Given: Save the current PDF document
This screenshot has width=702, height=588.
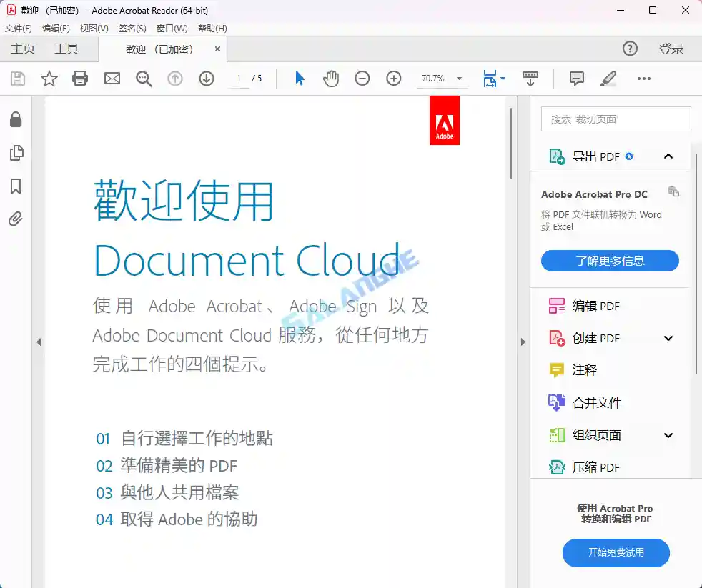Looking at the screenshot, I should coord(17,79).
